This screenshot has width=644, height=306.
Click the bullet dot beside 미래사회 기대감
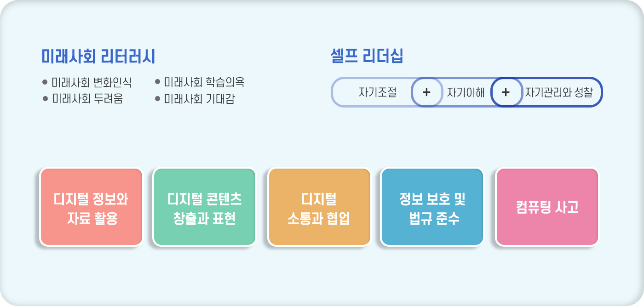point(157,98)
